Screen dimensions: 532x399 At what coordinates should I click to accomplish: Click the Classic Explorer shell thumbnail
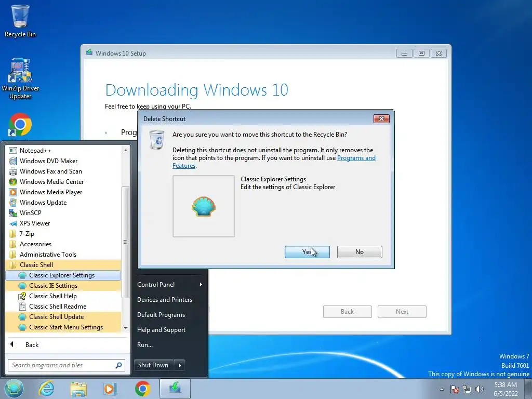tap(204, 206)
